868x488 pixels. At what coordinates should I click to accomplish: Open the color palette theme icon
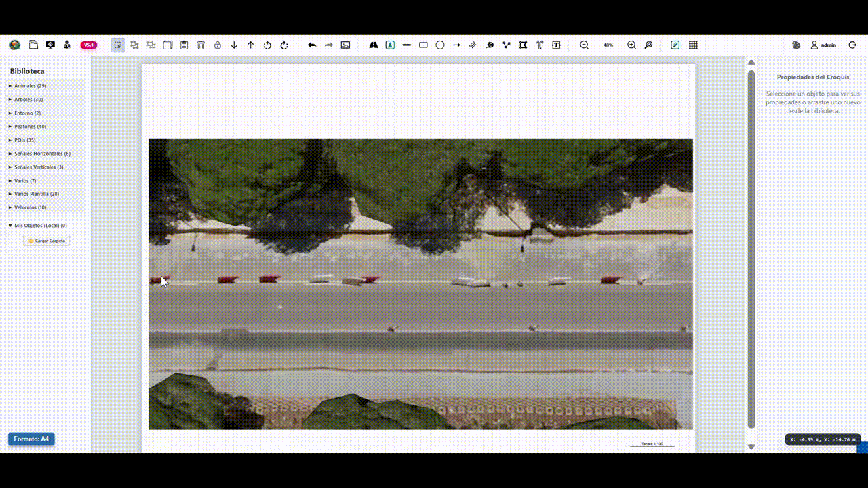[796, 45]
